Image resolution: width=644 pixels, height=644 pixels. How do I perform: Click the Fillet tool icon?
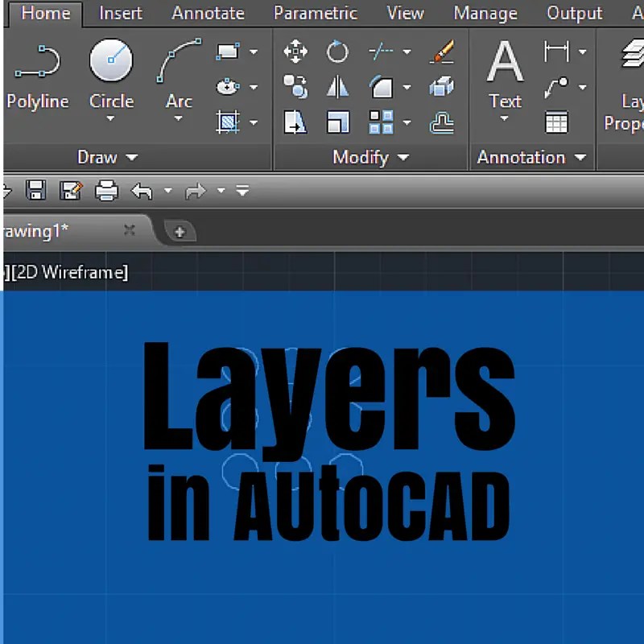(x=382, y=87)
